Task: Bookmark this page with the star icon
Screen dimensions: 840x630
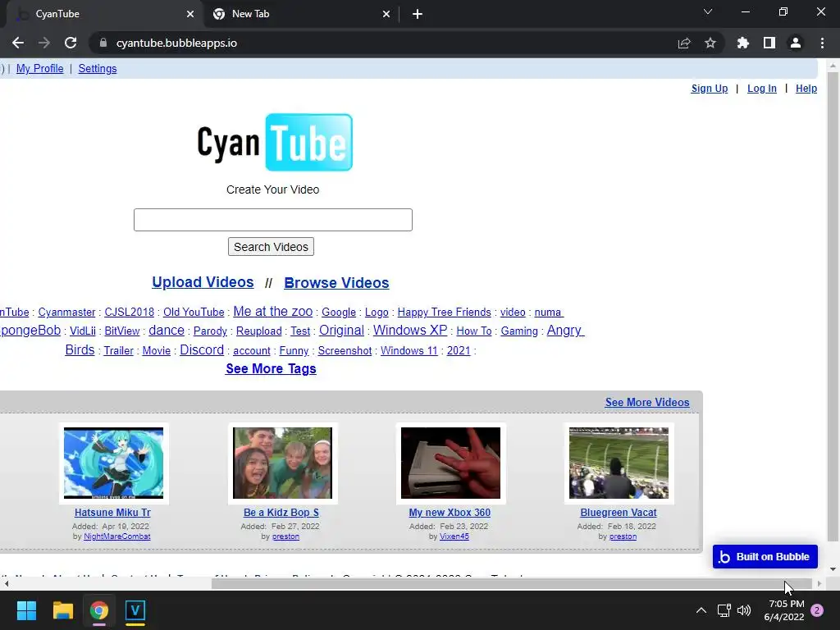Action: click(710, 43)
